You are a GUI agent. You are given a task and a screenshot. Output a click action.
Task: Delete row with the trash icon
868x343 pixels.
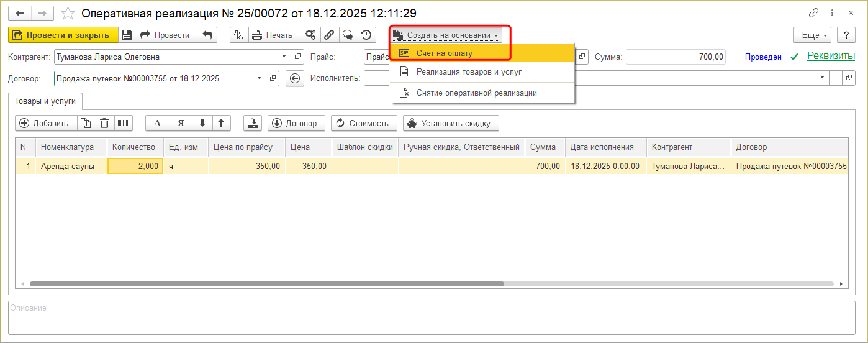click(x=104, y=123)
